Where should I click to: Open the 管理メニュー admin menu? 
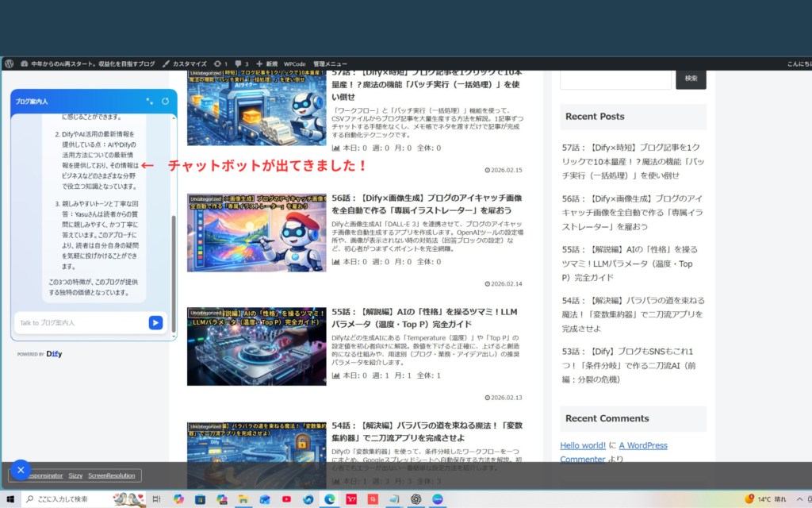329,63
